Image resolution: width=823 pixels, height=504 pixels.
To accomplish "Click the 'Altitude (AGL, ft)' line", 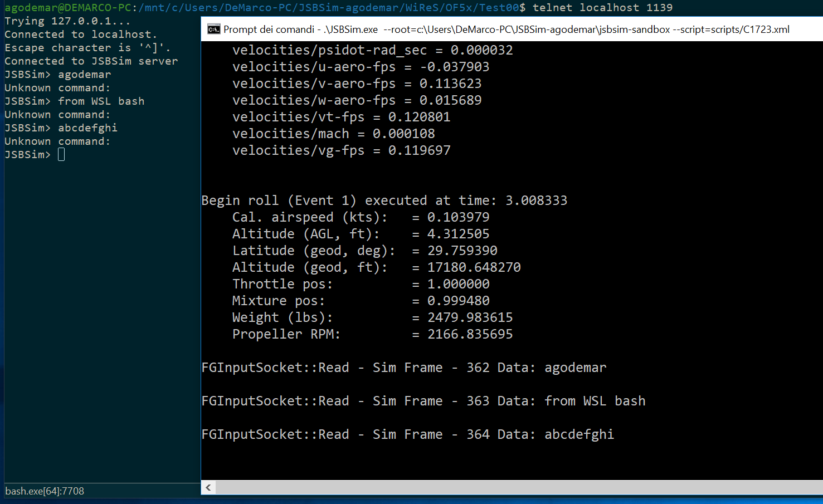I will 361,234.
